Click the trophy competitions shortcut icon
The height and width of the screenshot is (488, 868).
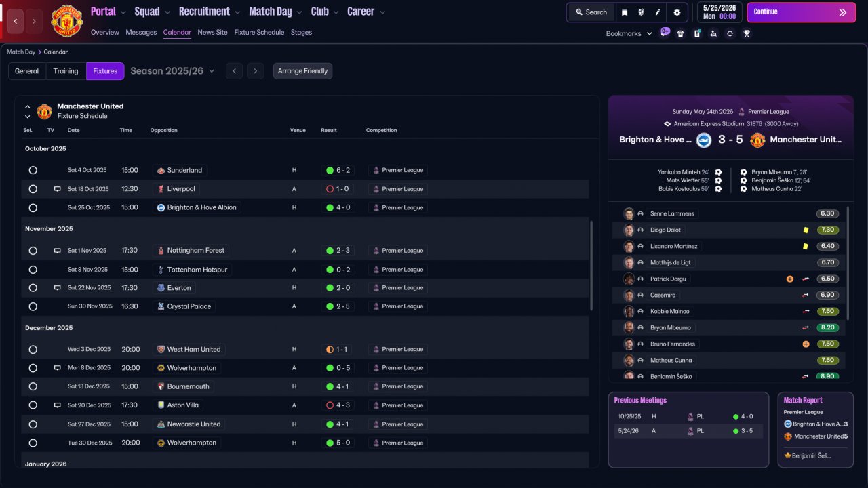[x=747, y=33]
